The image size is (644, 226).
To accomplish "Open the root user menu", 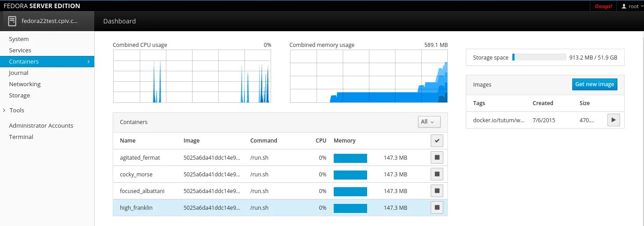I will (630, 6).
